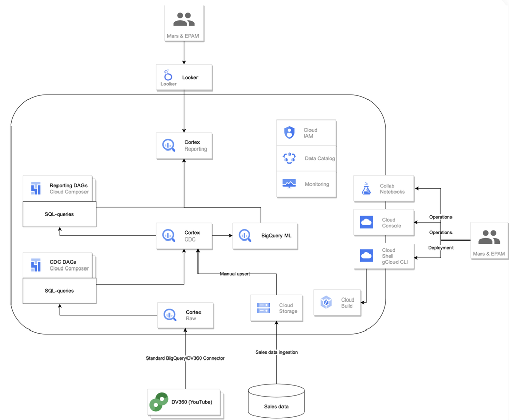The width and height of the screenshot is (509, 420).
Task: Click the "Cloud Storage" label
Action: (x=288, y=308)
